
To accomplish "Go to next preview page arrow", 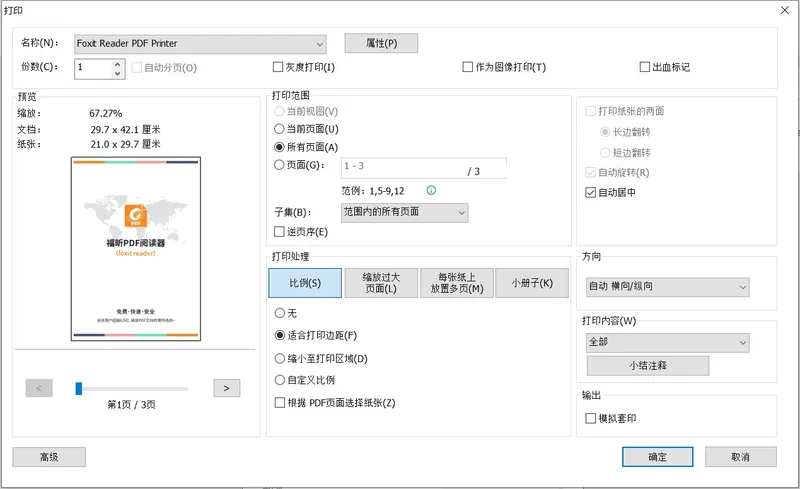I will [227, 388].
